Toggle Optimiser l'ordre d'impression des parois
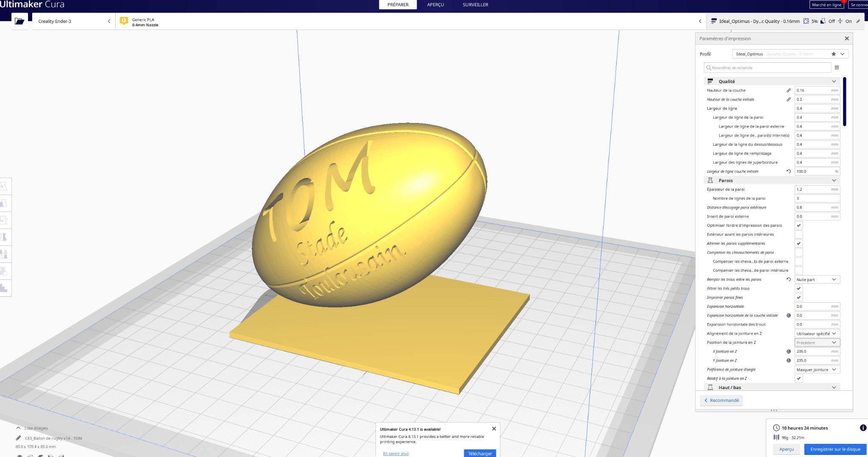 tap(798, 226)
